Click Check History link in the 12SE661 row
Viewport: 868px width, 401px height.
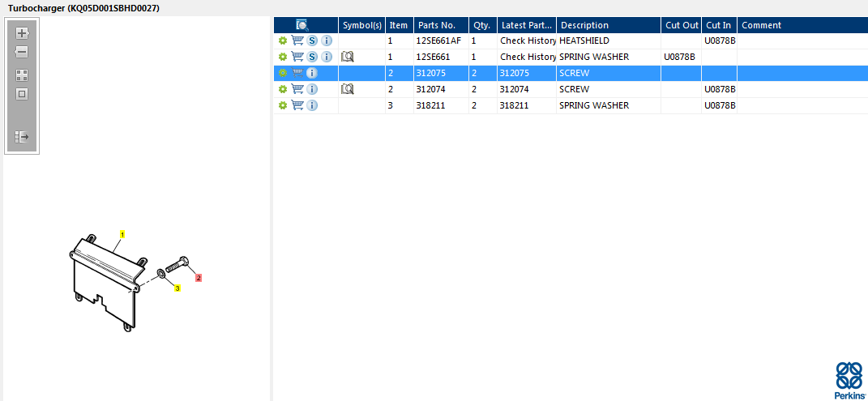tap(528, 57)
